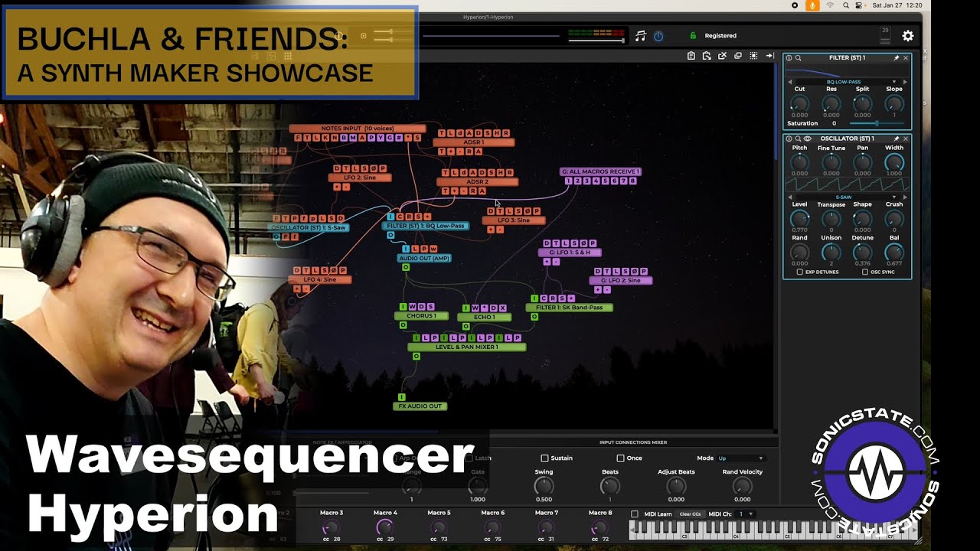Select the FILTER (ST) 1: BQ Low-Pass node
The image size is (980, 551).
pos(426,226)
